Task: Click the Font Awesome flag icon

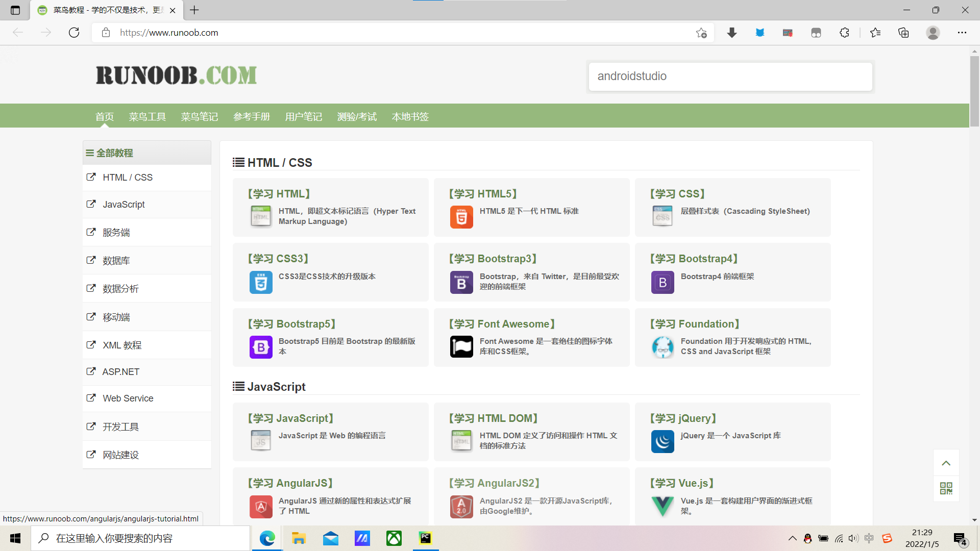Action: click(x=461, y=347)
